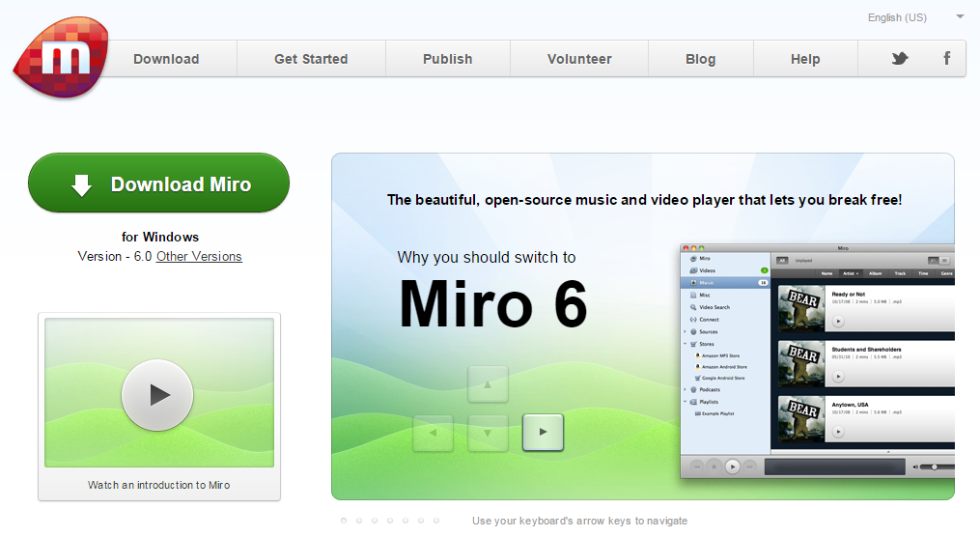Click the Album column header in preview
The image size is (980, 537).
pyautogui.click(x=876, y=273)
